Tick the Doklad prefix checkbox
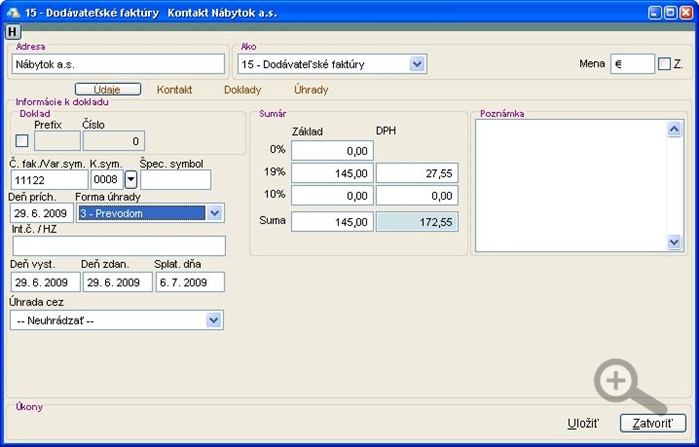Image resolution: width=699 pixels, height=447 pixels. pos(22,141)
